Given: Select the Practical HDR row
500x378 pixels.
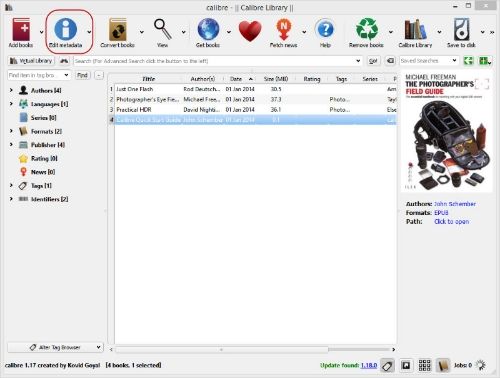Looking at the screenshot, I should coord(255,109).
